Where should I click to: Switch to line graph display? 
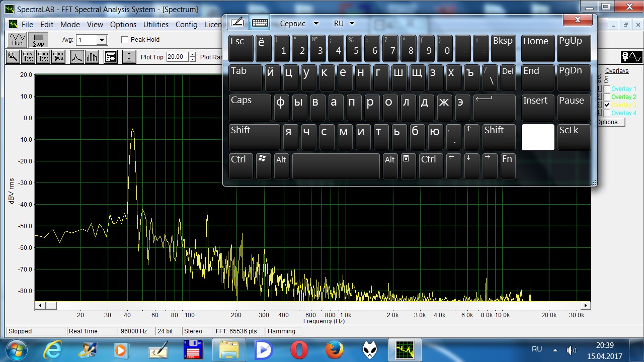[76, 57]
